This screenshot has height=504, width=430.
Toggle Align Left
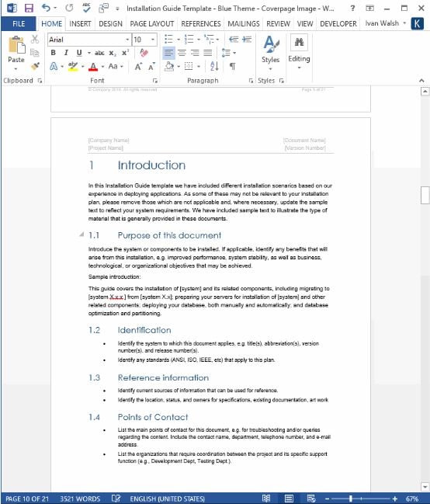(x=168, y=53)
